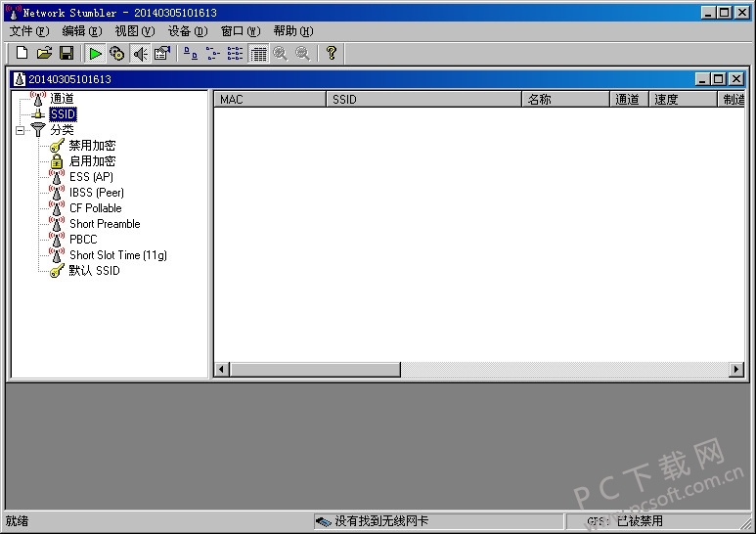This screenshot has width=756, height=534.
Task: Sort by the SSID column header
Action: [x=423, y=100]
